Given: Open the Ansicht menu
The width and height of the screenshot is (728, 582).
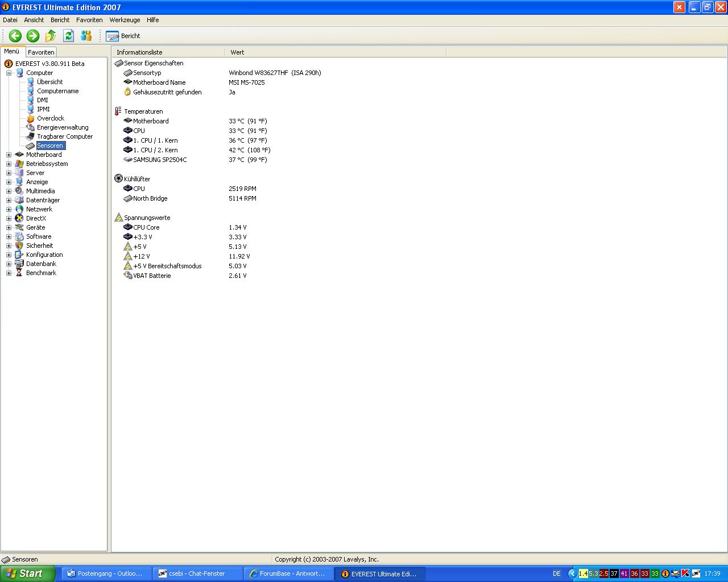Looking at the screenshot, I should (34, 20).
